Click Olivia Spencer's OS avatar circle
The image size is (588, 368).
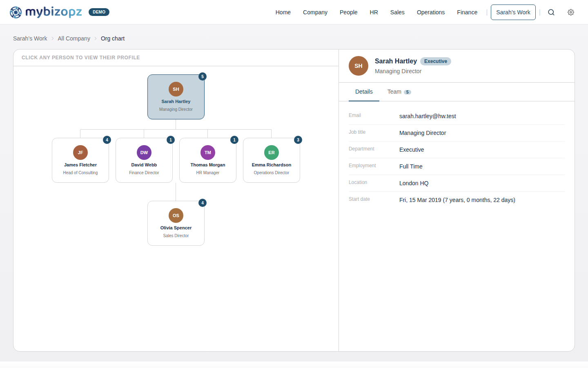coord(176,215)
